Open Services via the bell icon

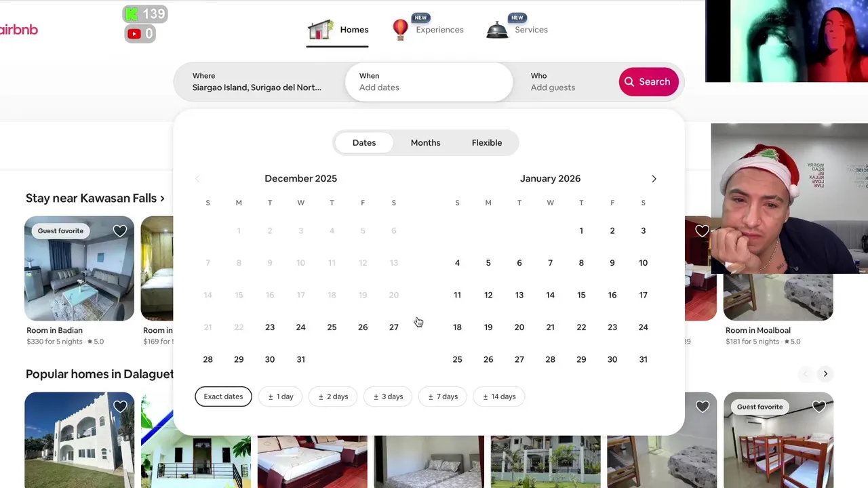pyautogui.click(x=497, y=30)
